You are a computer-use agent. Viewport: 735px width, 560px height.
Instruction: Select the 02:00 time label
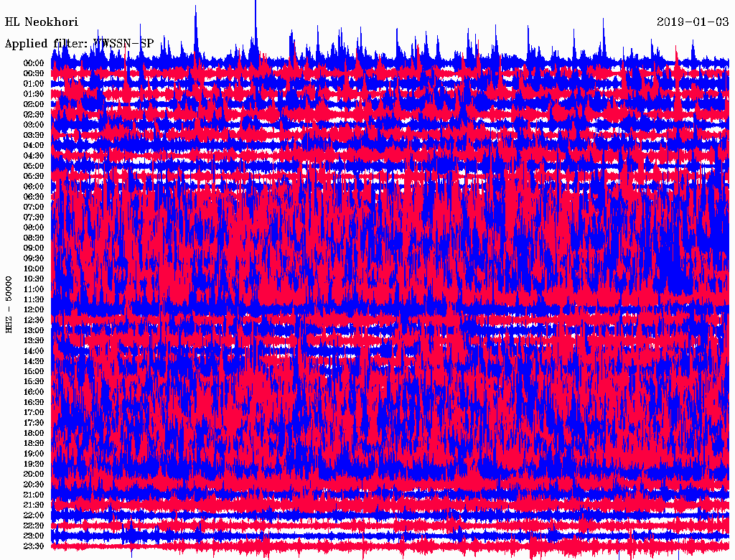point(33,104)
